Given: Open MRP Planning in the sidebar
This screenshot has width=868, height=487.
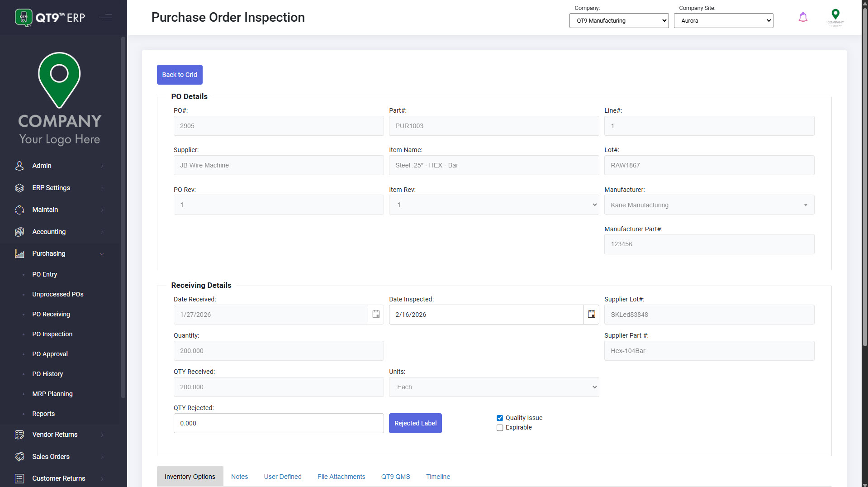Looking at the screenshot, I should click(x=52, y=394).
